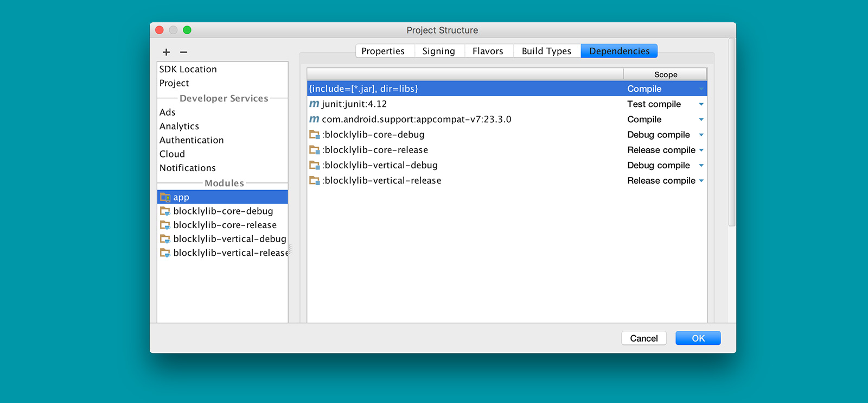
Task: Click folder icon of :blocklylib-vertical-release dependency
Action: (314, 180)
